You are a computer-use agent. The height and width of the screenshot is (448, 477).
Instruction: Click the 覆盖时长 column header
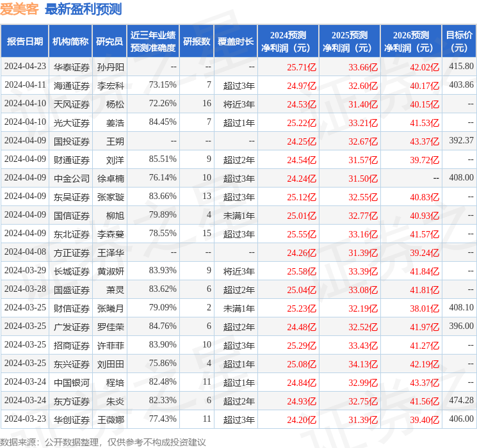[x=236, y=42]
